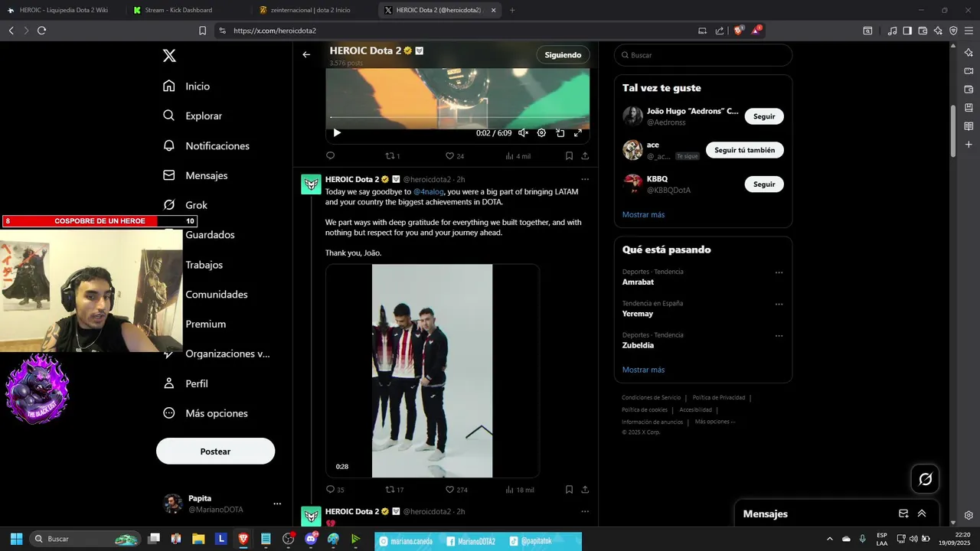Click Mostrar más under Tal vez te guste
The image size is (980, 551).
coord(643,214)
